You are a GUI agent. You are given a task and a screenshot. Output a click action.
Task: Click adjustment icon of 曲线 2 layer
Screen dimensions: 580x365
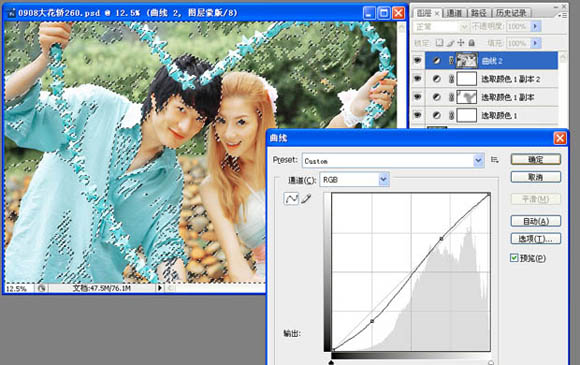pos(436,61)
